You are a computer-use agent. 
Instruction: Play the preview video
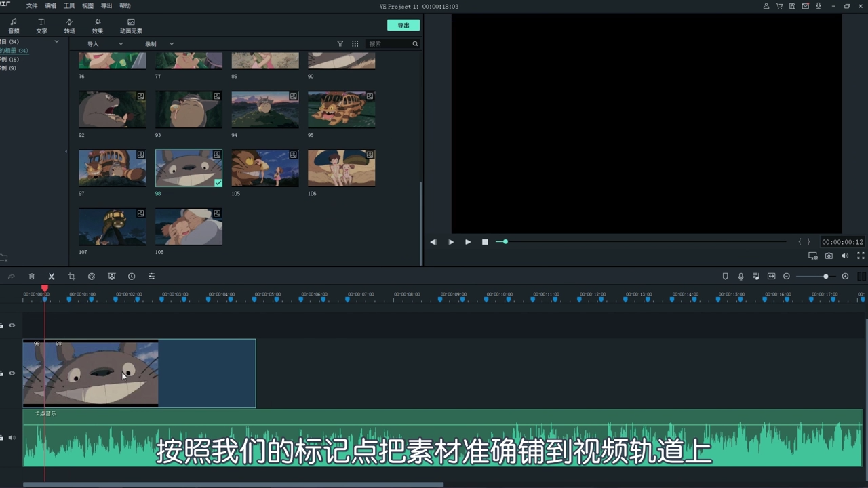click(x=467, y=242)
